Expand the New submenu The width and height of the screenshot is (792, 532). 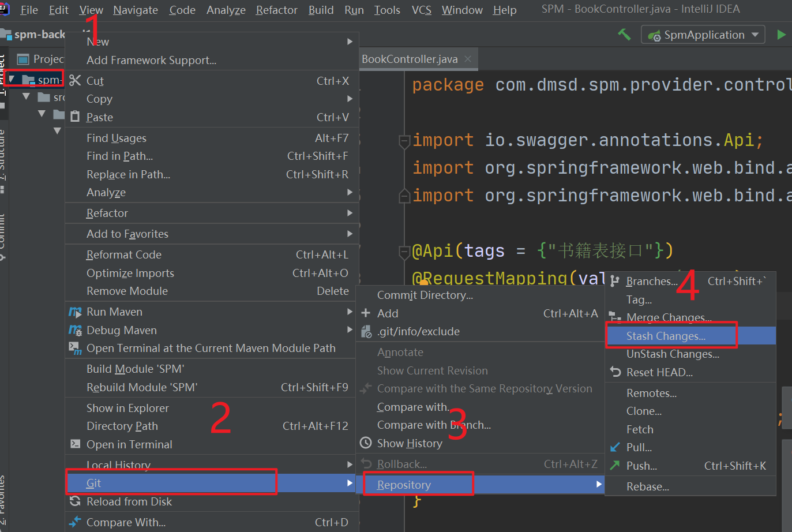click(212, 42)
